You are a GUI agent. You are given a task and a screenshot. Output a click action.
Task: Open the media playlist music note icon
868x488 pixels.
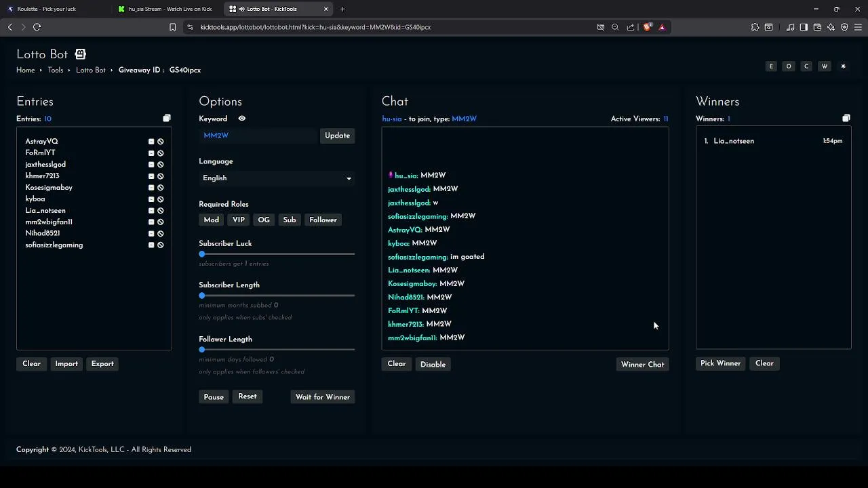point(791,27)
